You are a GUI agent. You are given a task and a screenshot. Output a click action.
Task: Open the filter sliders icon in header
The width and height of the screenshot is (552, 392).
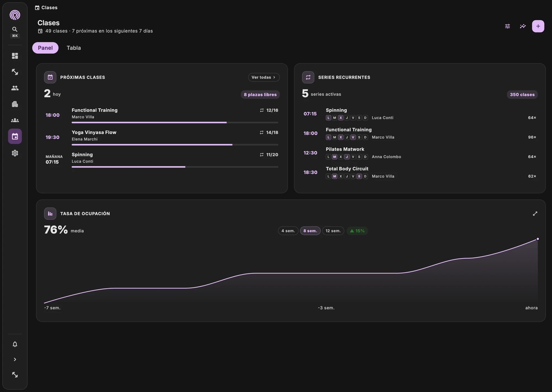(x=508, y=26)
